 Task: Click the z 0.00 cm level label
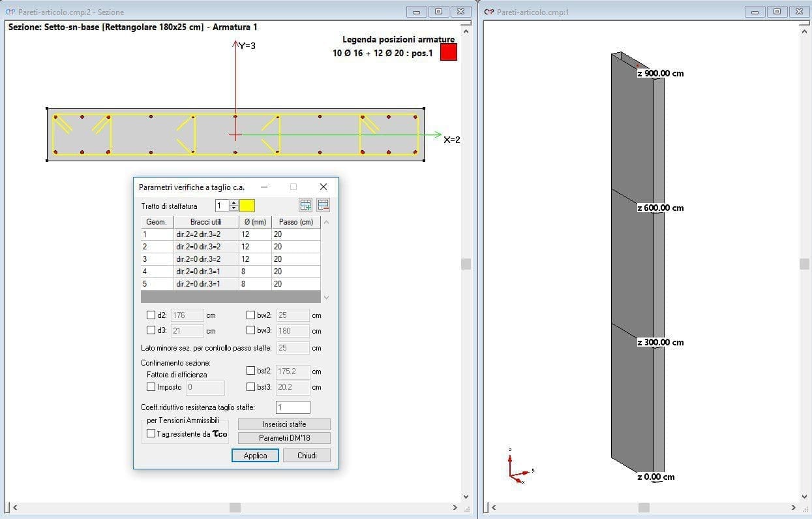tap(655, 477)
